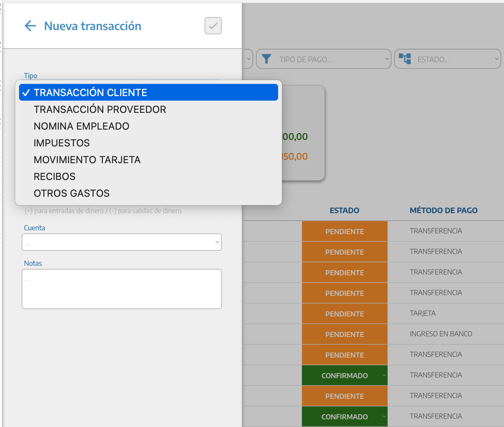The width and height of the screenshot is (504, 427).
Task: Select MOVIMIENTO TARJETA option
Action: point(87,160)
